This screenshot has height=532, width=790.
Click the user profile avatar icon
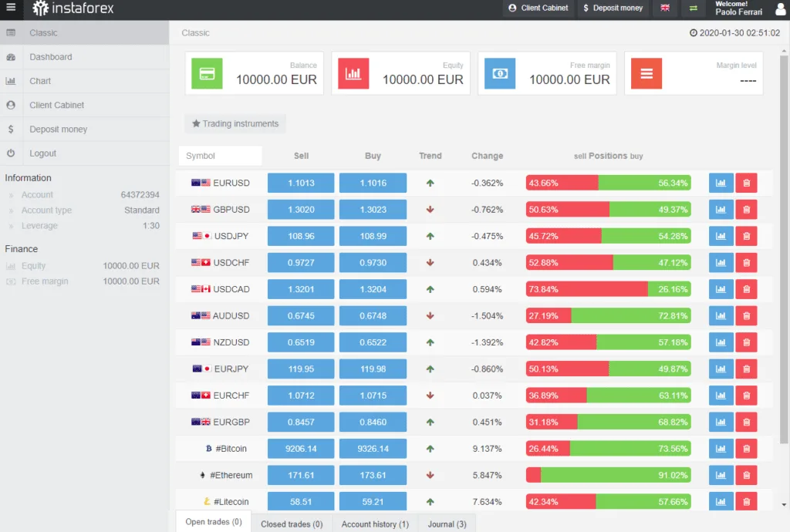pos(781,8)
